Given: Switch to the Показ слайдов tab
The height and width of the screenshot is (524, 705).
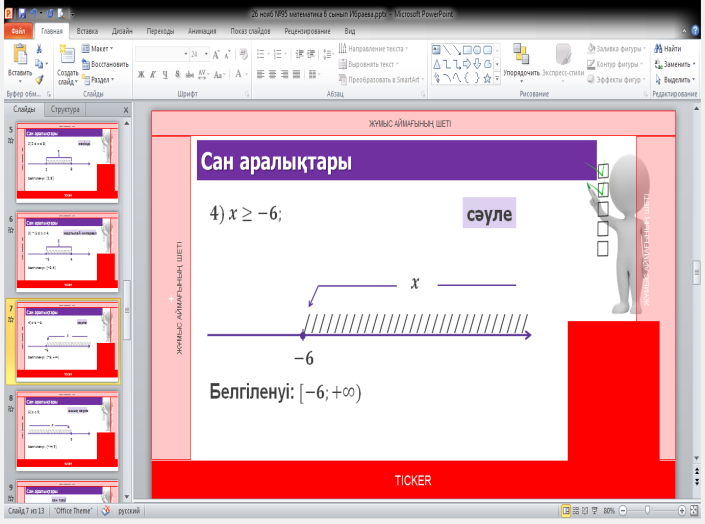Looking at the screenshot, I should [250, 31].
